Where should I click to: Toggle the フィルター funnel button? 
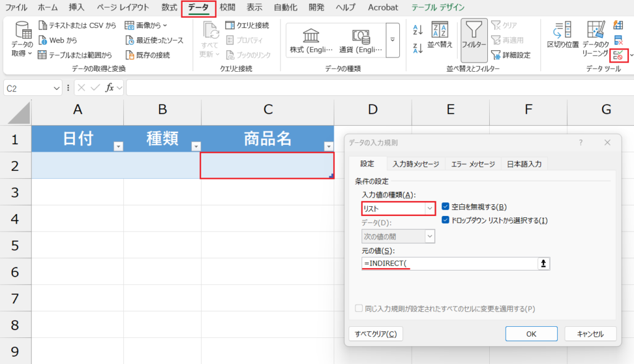coord(474,35)
